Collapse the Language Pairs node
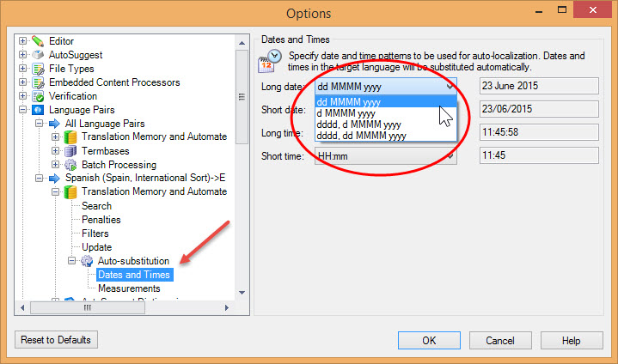This screenshot has width=618, height=364. click(22, 110)
